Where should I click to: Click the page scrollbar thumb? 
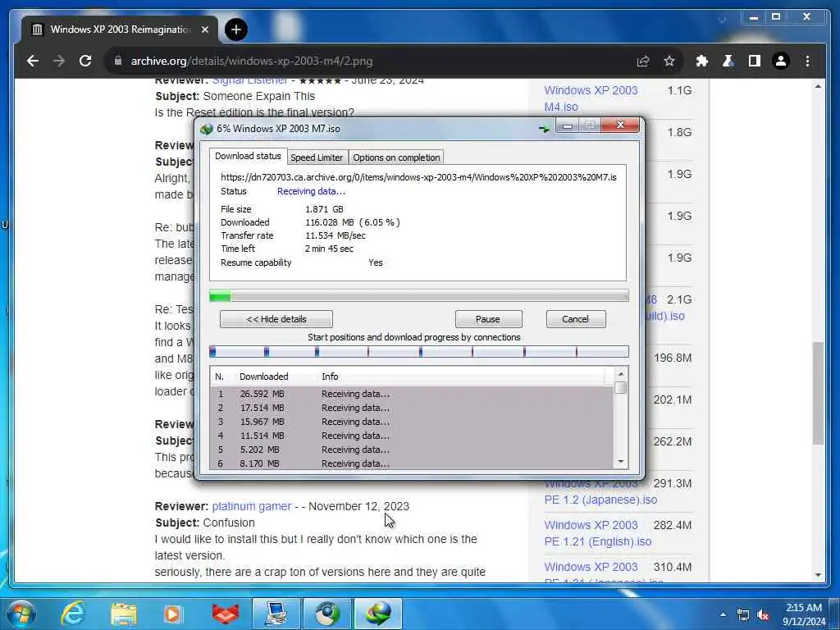point(818,394)
